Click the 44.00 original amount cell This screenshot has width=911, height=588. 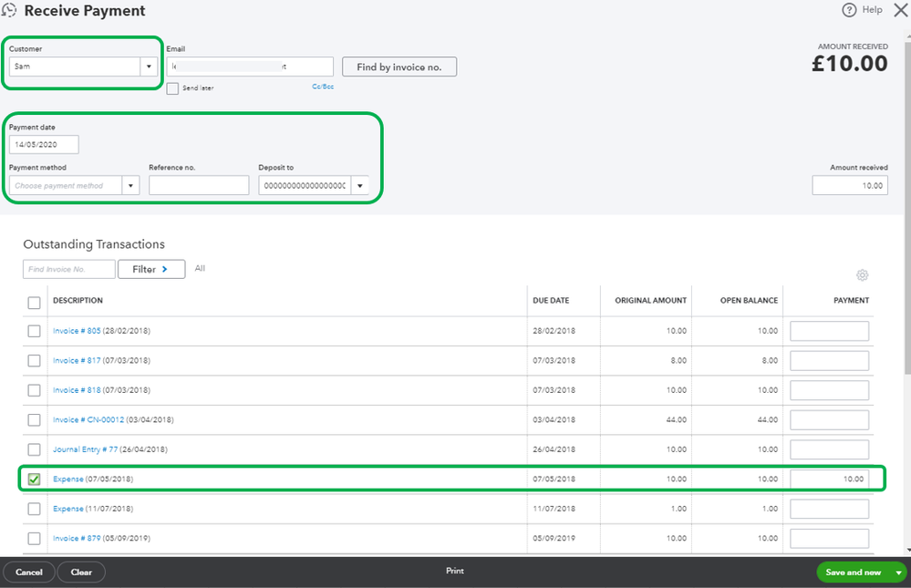point(677,419)
